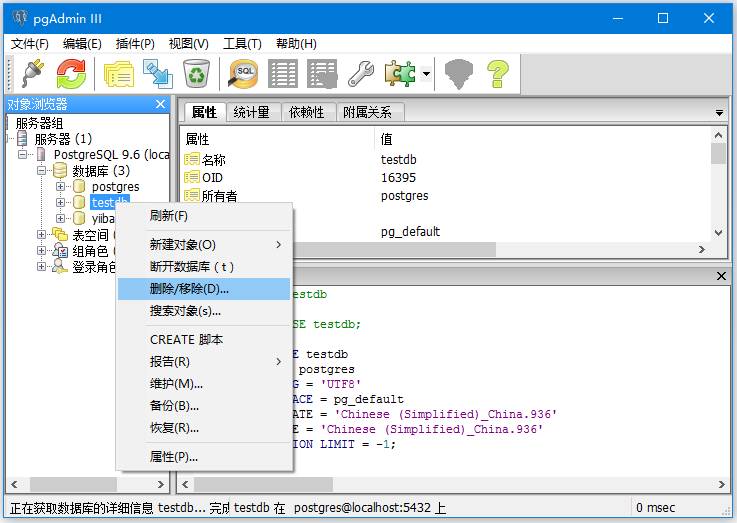
Task: Select the postgres database in tree
Action: pyautogui.click(x=115, y=187)
